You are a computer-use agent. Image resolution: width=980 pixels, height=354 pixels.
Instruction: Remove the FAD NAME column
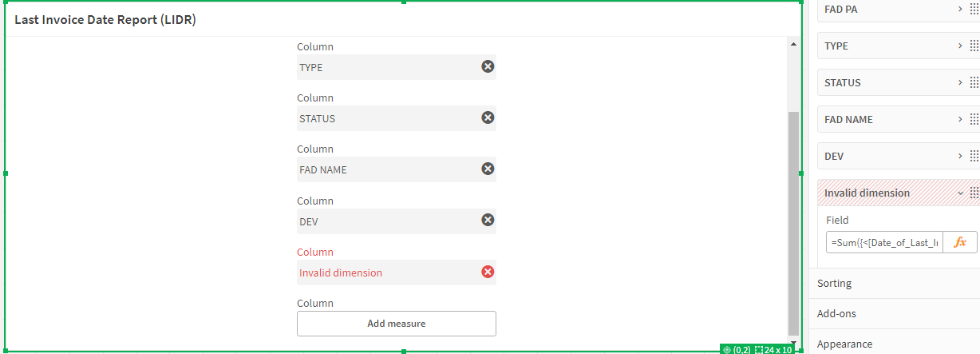click(488, 169)
